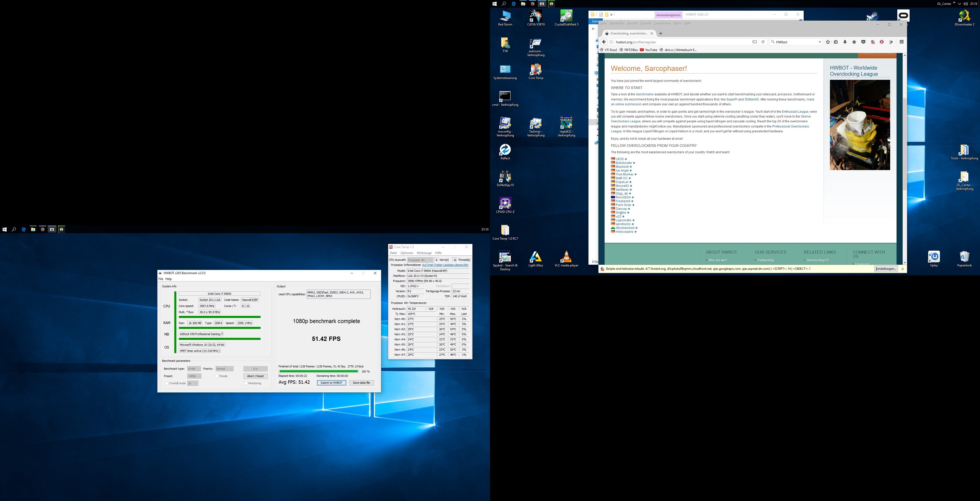Click the HWBOT overclocking league photo
The image size is (980, 501).
point(860,125)
